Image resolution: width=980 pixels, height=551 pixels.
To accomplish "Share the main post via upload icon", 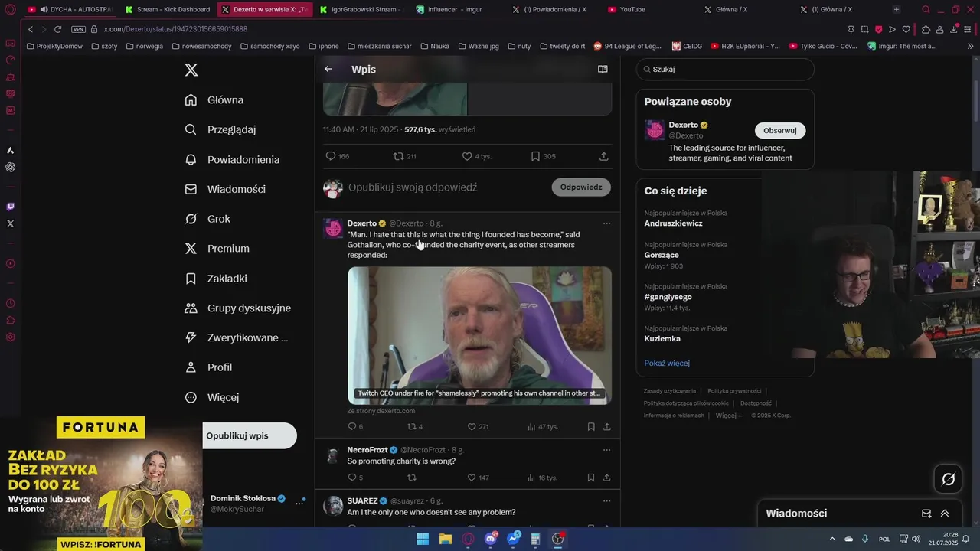I will tap(603, 156).
